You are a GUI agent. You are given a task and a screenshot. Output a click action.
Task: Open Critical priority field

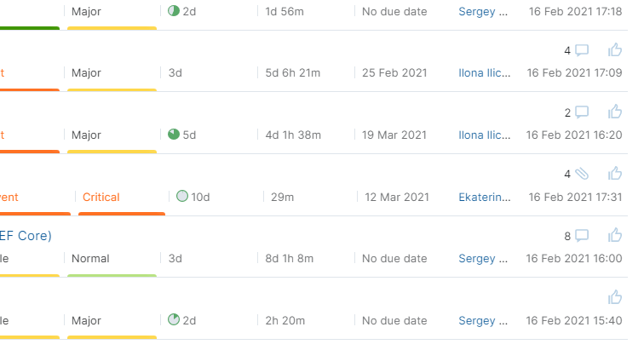pyautogui.click(x=101, y=198)
